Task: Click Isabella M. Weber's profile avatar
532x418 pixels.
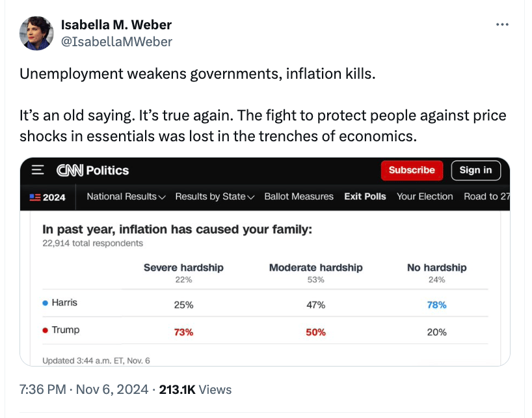Action: tap(36, 33)
